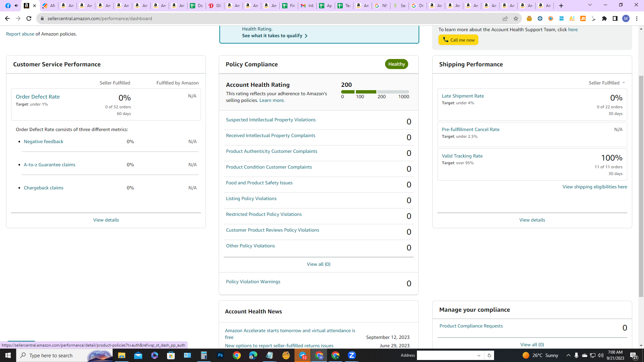Click View shipping eligibilities here
644x362 pixels.
tap(595, 187)
